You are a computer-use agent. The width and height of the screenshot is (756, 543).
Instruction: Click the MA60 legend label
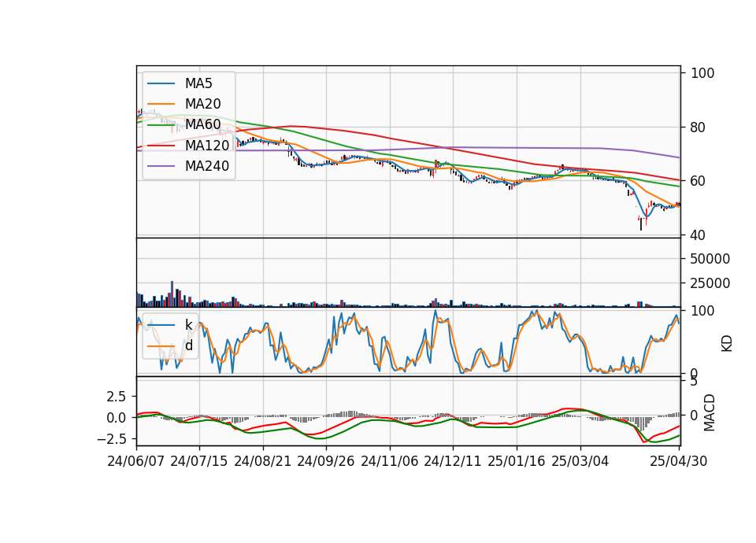click(202, 124)
